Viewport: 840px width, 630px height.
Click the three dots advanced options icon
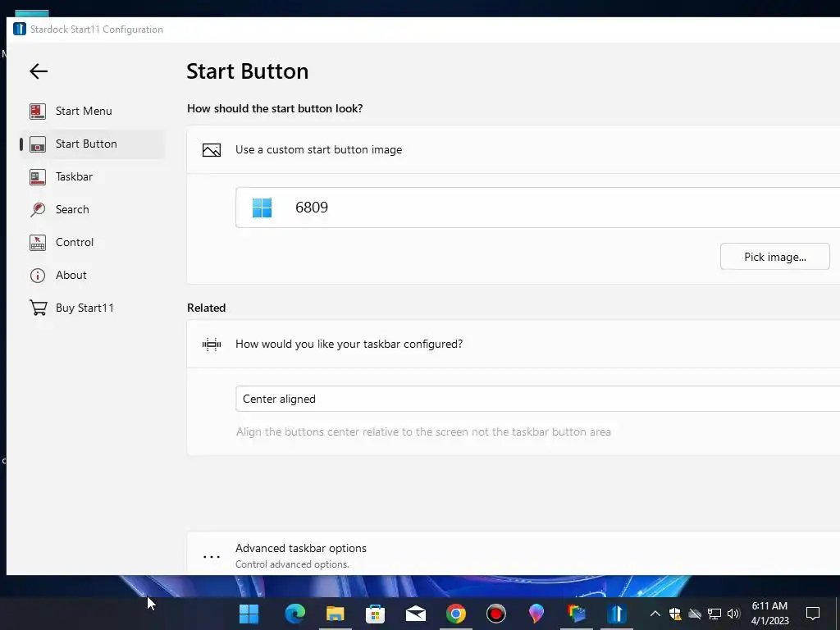click(212, 557)
